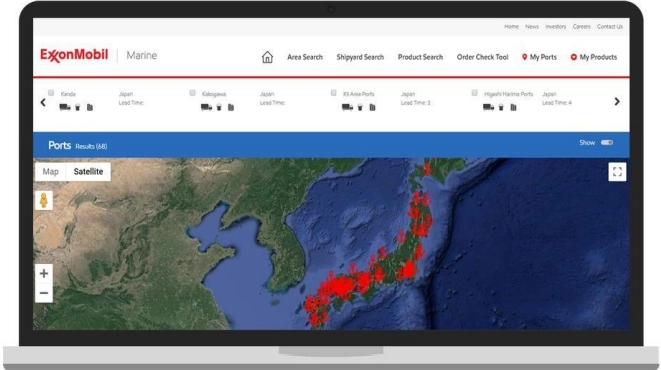The width and height of the screenshot is (661, 370).
Task: Click the Kii Area Ports name
Action: 359,94
